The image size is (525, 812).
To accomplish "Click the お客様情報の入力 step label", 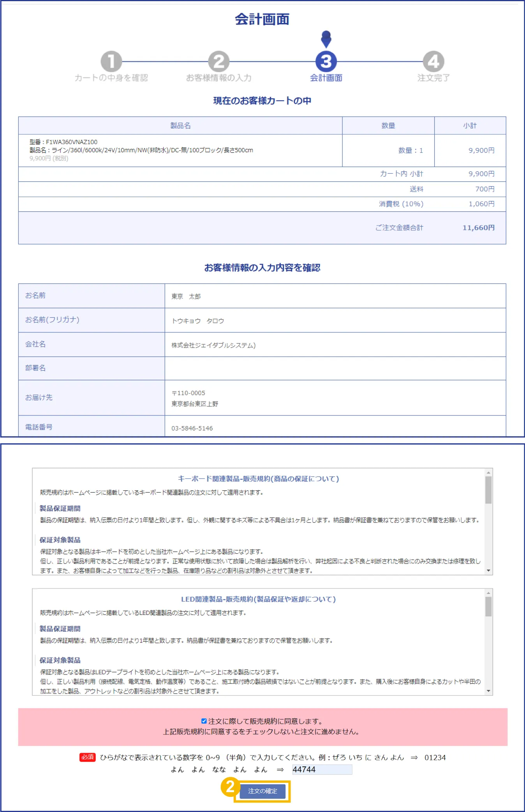I will pos(218,78).
